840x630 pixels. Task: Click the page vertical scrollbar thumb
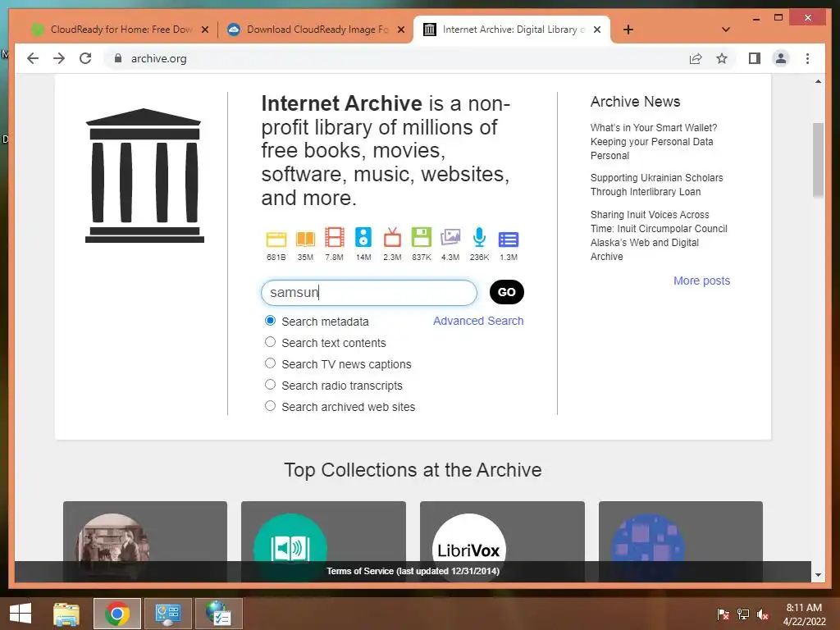818,160
